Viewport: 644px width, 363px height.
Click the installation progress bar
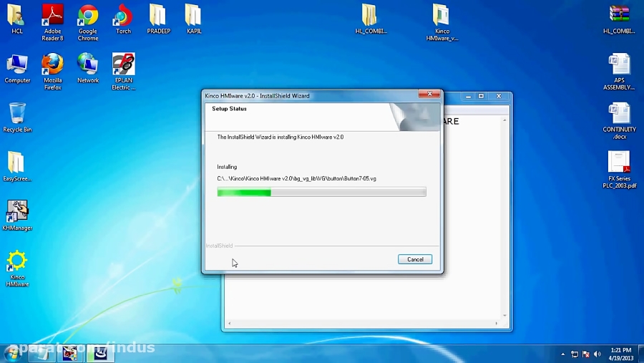click(321, 192)
